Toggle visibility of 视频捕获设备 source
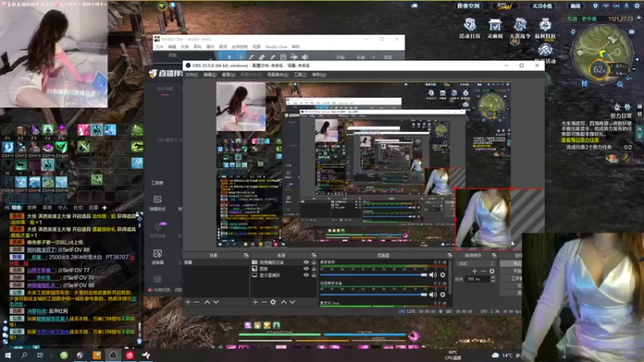Viewport: 644px width, 362px height. coord(306,262)
